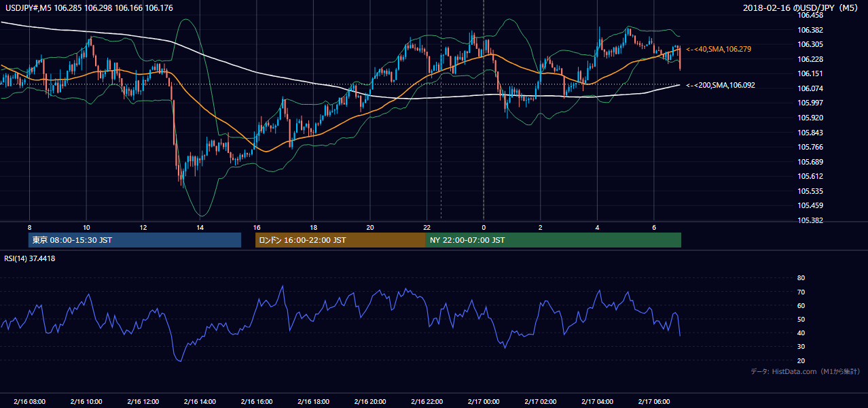Click the 2/17 04:00 date label

597,401
